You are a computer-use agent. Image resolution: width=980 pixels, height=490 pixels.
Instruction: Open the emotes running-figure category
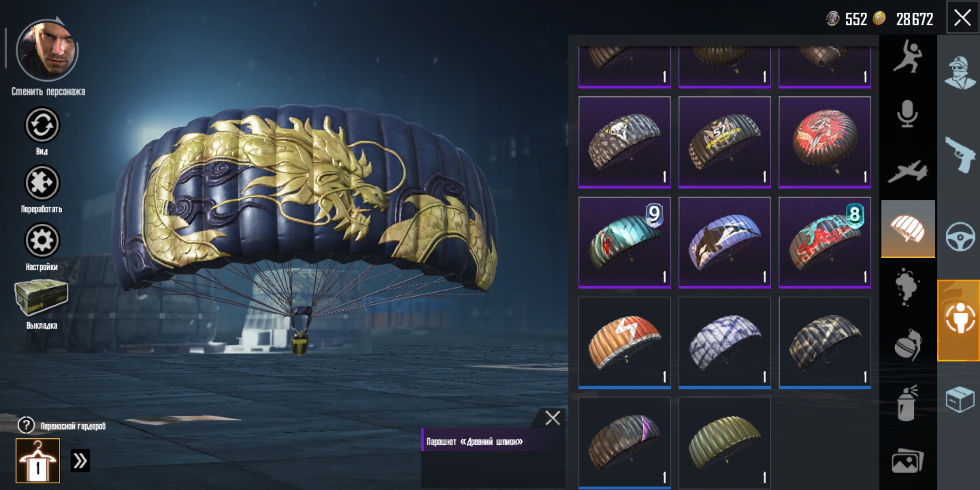click(907, 57)
